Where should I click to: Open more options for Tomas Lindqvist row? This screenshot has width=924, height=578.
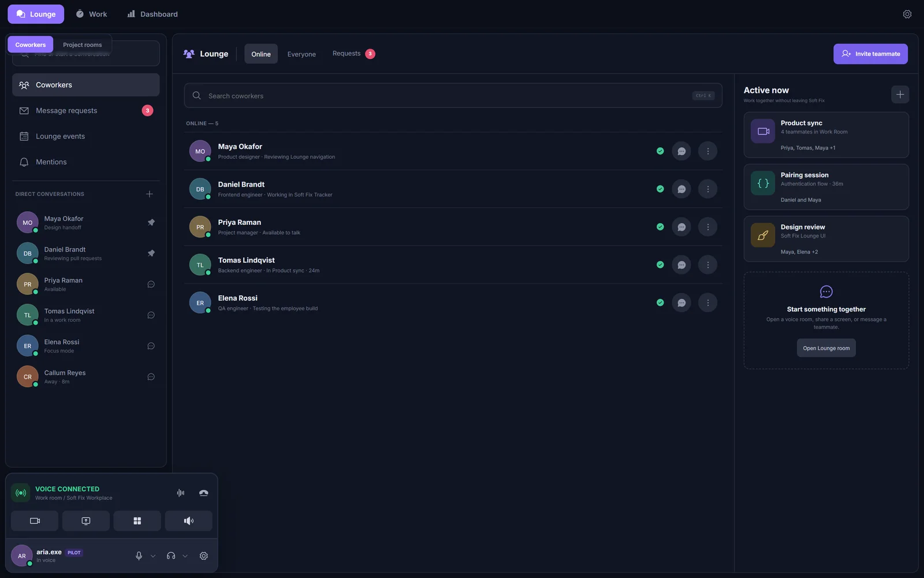point(708,265)
